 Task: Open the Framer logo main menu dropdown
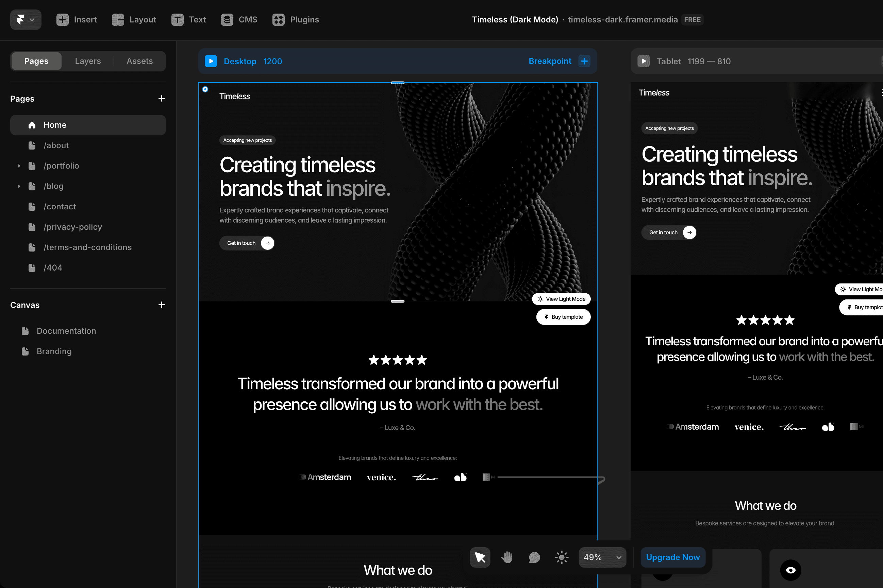[26, 19]
